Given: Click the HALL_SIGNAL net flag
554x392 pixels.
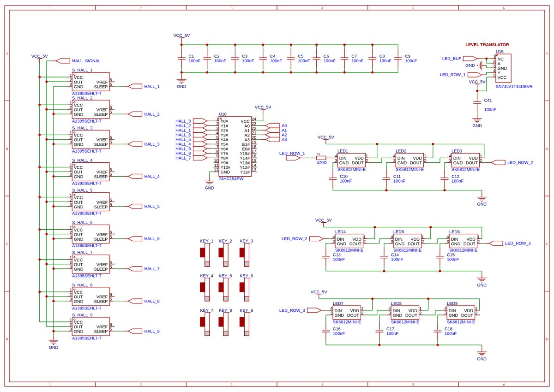Looking at the screenshot, I should 62,61.
